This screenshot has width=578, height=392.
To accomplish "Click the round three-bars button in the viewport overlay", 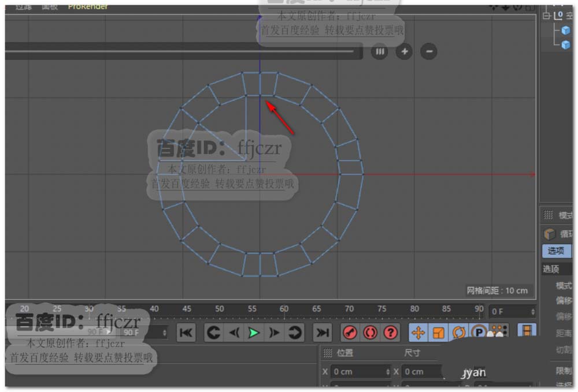I will (x=379, y=51).
